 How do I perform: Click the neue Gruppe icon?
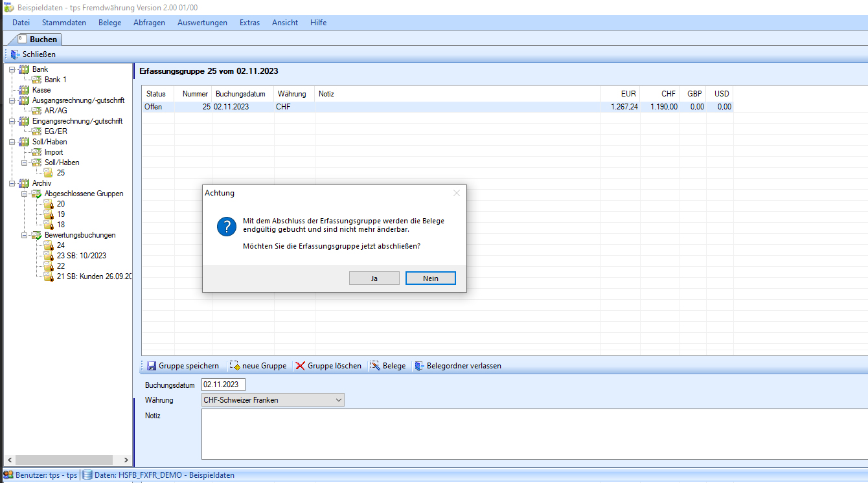234,366
